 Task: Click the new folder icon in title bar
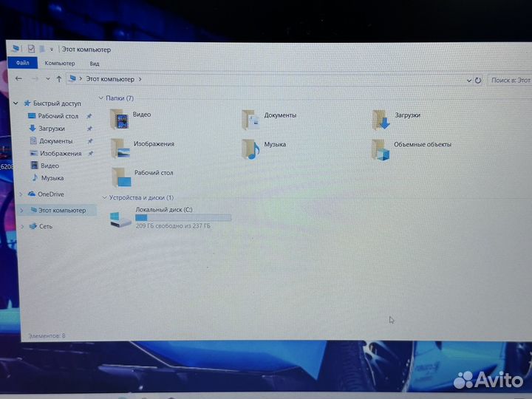coord(41,50)
